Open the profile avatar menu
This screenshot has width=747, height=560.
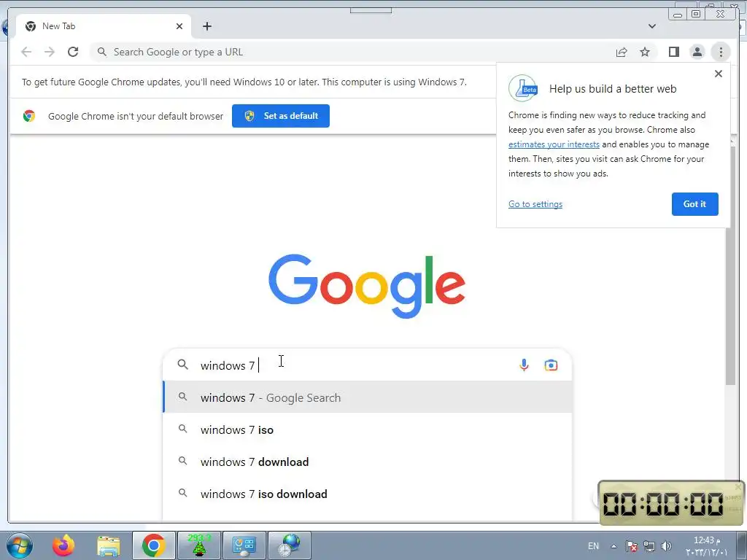(697, 52)
